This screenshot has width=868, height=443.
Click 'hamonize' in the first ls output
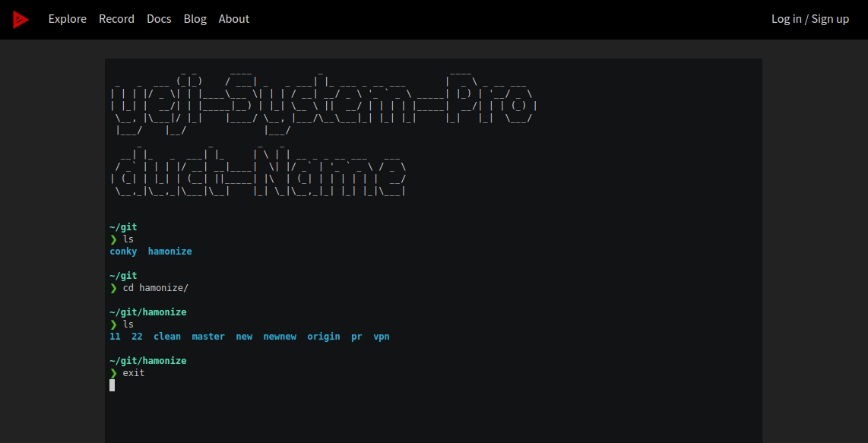[169, 252]
